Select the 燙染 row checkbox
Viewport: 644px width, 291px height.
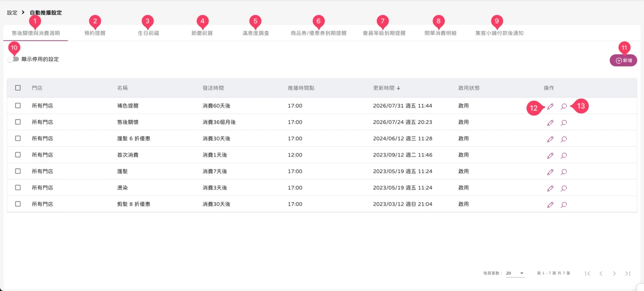click(18, 188)
